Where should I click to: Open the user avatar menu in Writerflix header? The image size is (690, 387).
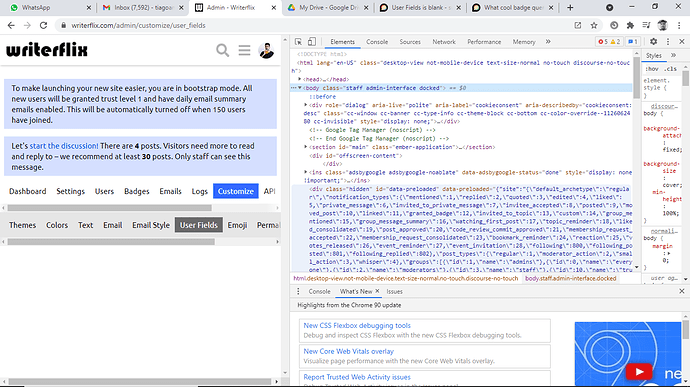[x=266, y=51]
